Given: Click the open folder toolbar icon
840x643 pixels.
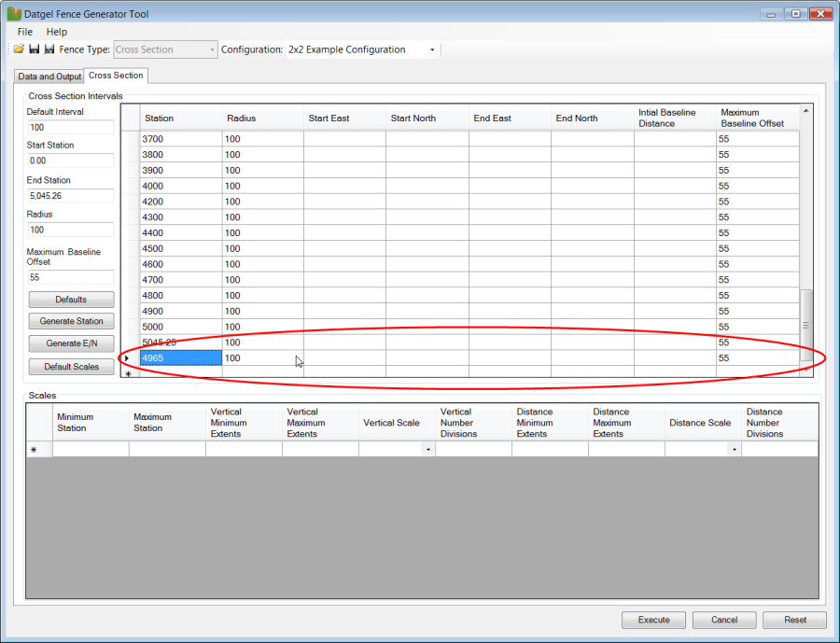Looking at the screenshot, I should (x=19, y=49).
